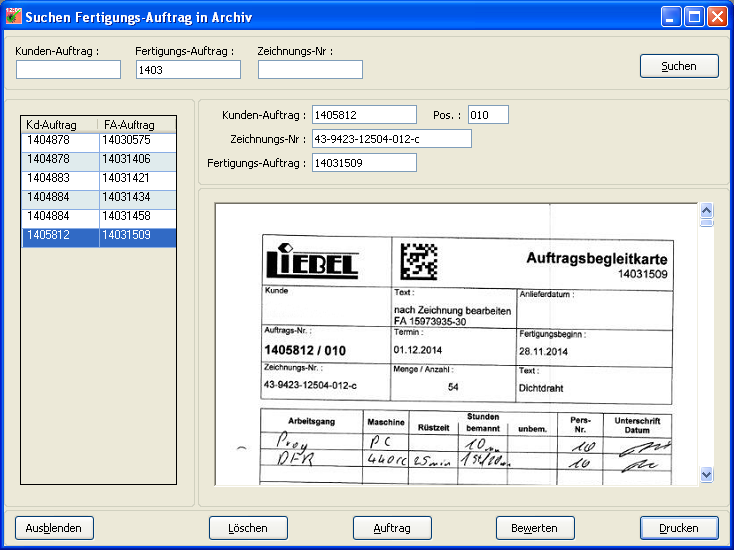
Task: Choose the row for Kd-Auftrag 1404883
Action: point(60,179)
